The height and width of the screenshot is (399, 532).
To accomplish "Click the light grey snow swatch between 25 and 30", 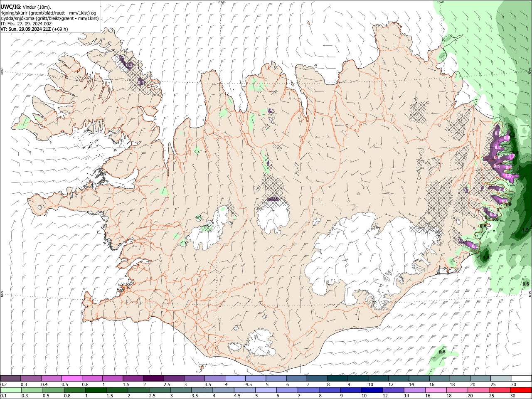I will pos(501,378).
